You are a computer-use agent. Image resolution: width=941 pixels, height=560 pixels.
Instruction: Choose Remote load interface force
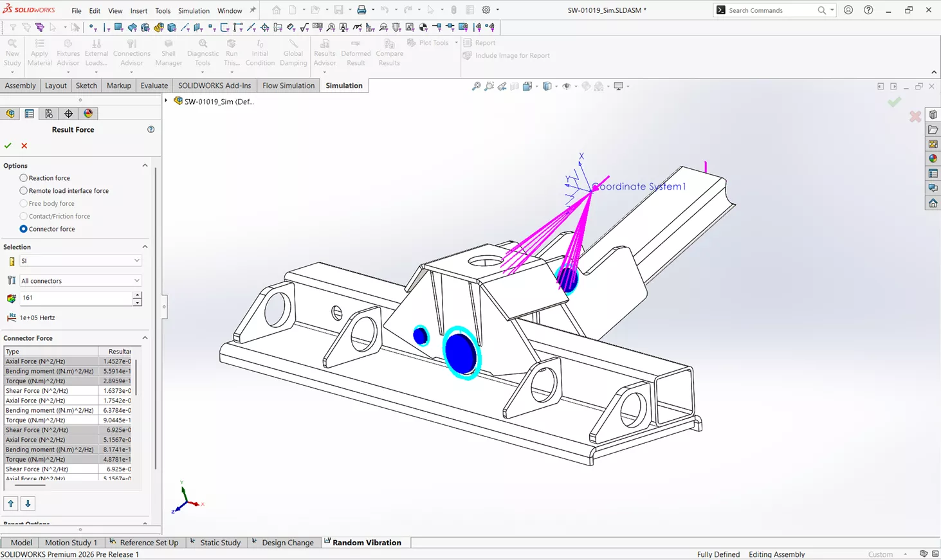24,190
